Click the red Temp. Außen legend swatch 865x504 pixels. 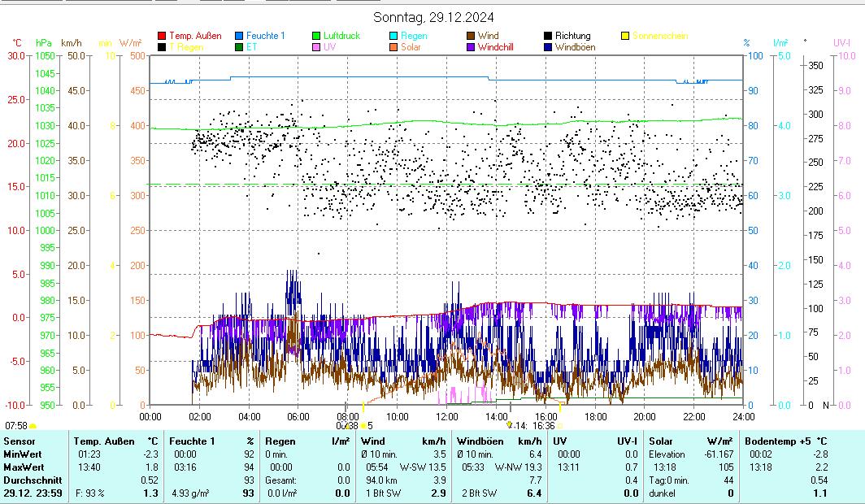coord(162,36)
